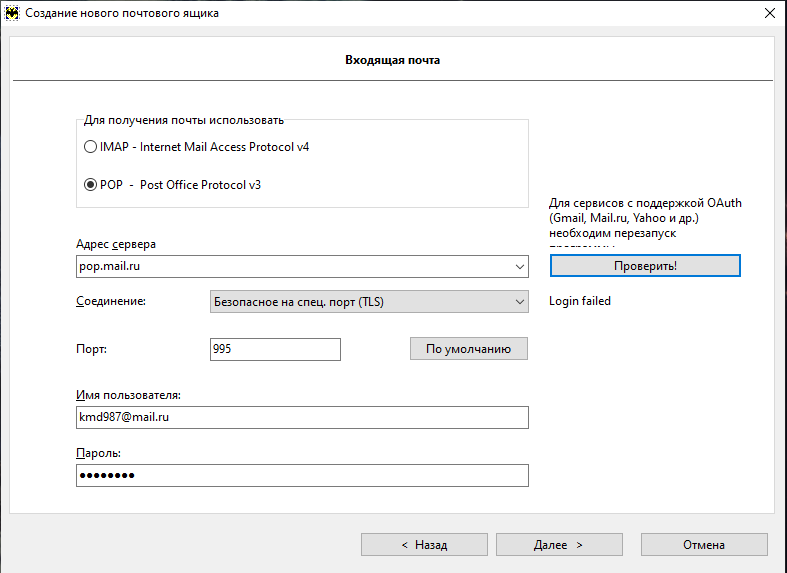Go back with the Назад button
The height and width of the screenshot is (573, 787).
424,544
